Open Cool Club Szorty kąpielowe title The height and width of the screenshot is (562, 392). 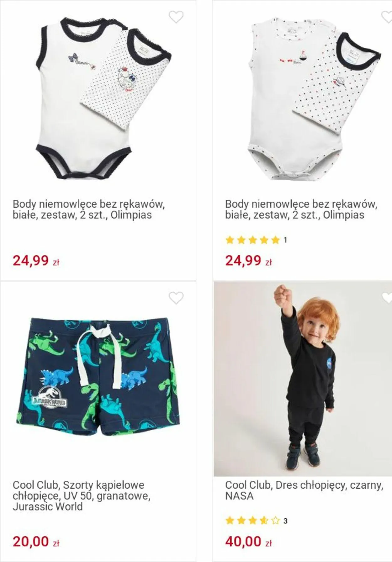(82, 496)
